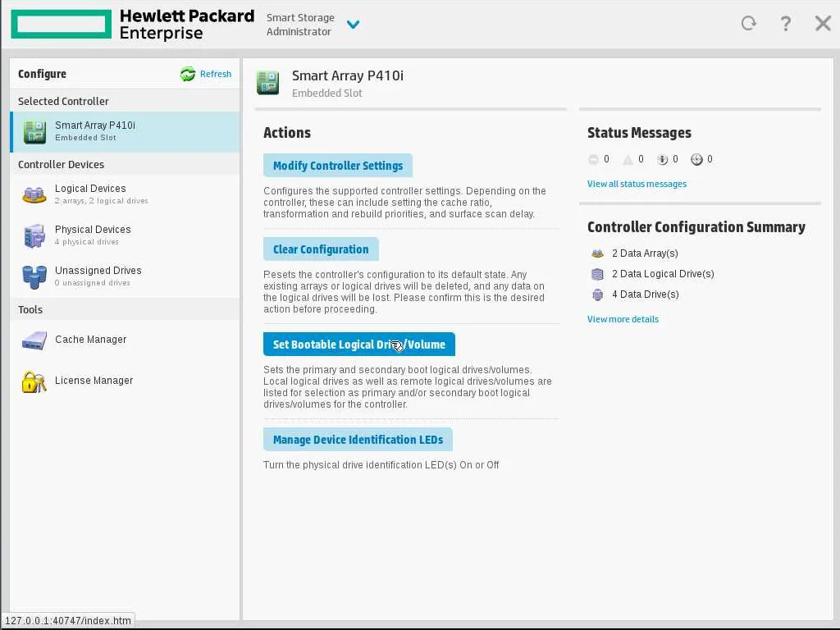Open Unassigned Drives in the sidebar
Viewport: 840px width, 630px height.
[125, 276]
